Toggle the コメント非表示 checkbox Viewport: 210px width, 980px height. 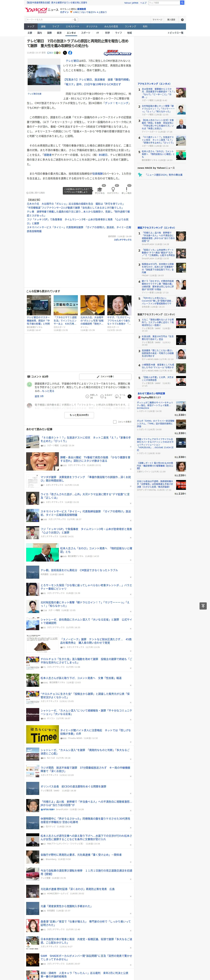[115, 422]
